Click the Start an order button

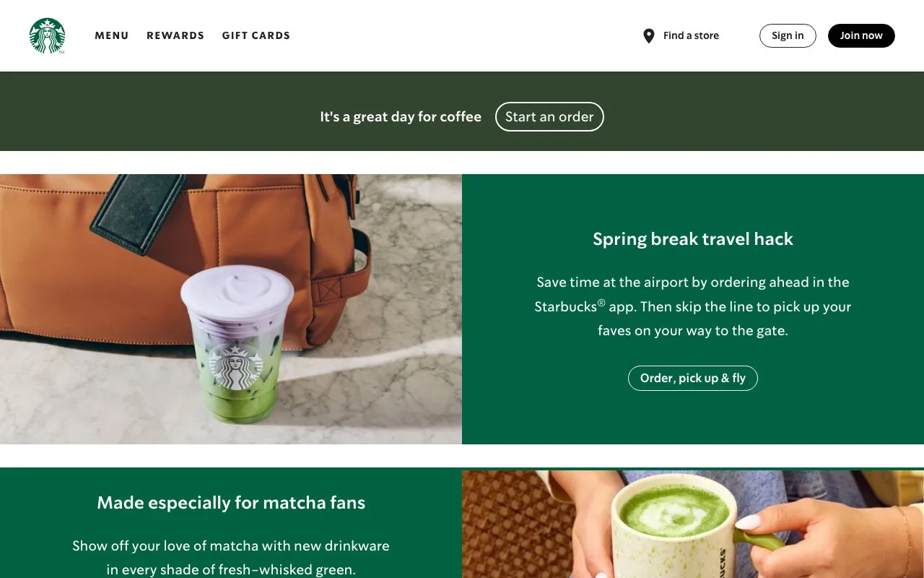549,116
